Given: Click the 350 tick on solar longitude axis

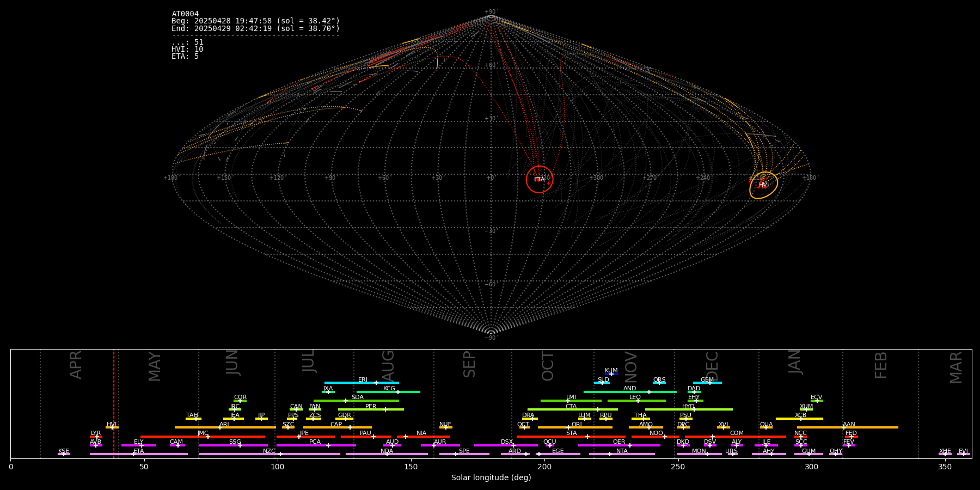Looking at the screenshot, I should pos(945,467).
